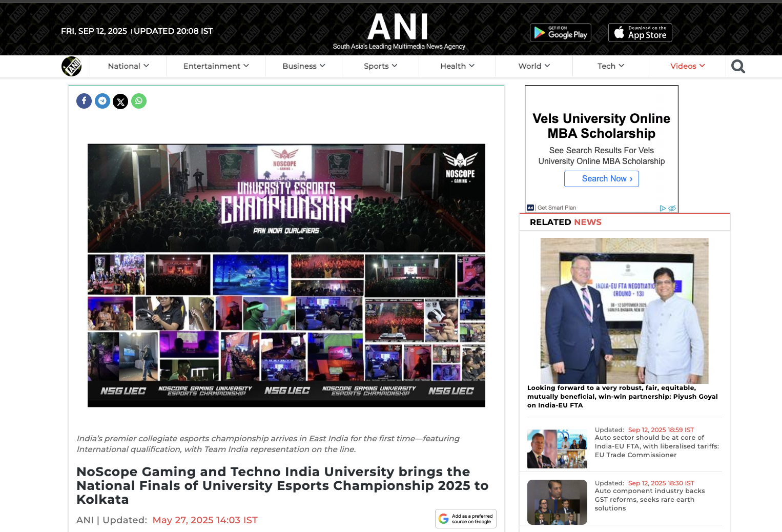The height and width of the screenshot is (532, 782).
Task: Expand the Videos menu
Action: (x=688, y=66)
